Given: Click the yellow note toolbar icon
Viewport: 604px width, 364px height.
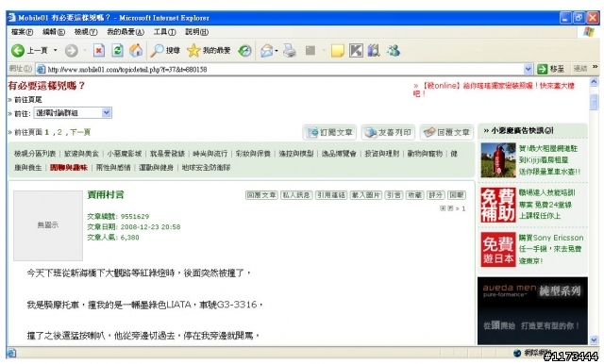Looking at the screenshot, I should (338, 51).
